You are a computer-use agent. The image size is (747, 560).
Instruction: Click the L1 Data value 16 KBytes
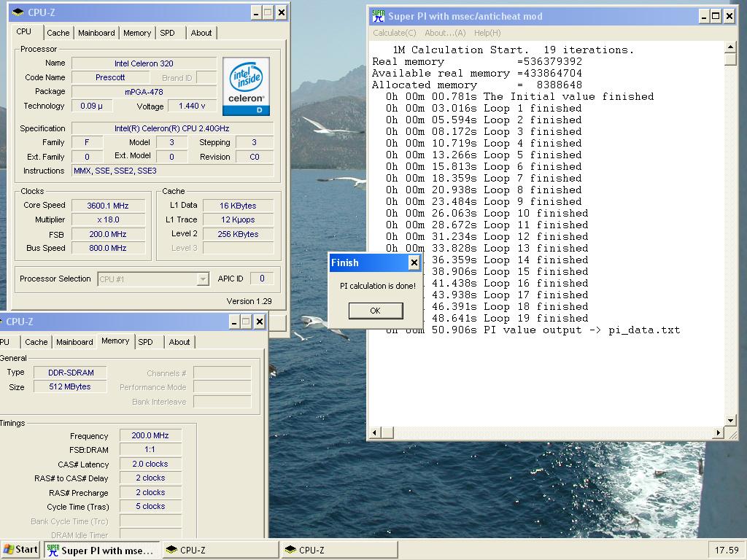[x=239, y=206]
